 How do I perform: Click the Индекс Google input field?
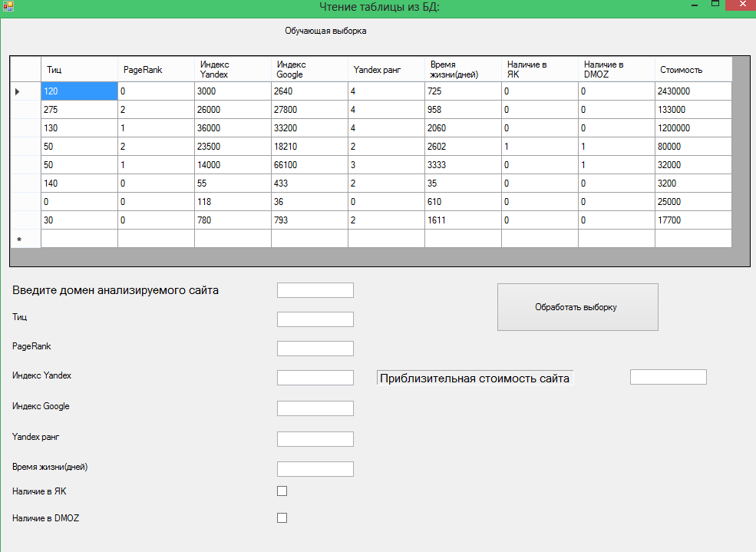[x=315, y=408]
